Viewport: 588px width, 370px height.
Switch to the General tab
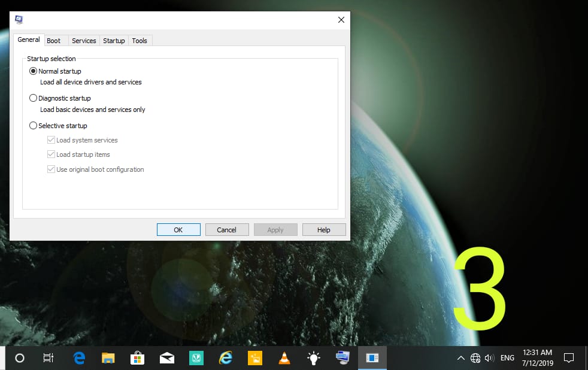(29, 40)
